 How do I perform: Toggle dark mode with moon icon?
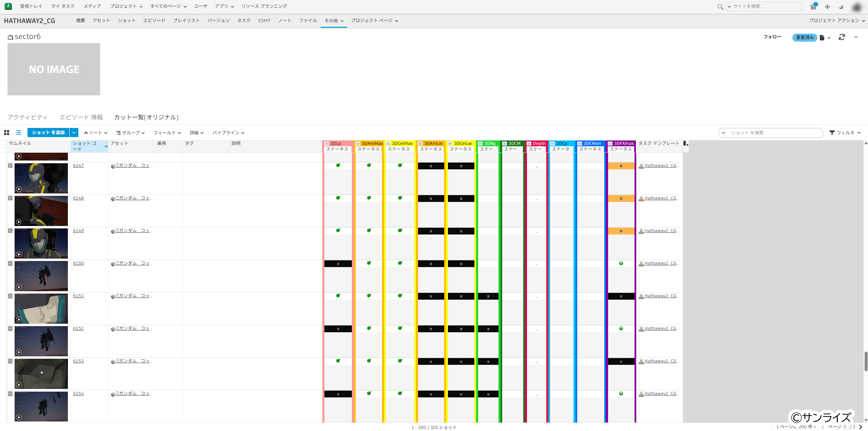tap(841, 6)
